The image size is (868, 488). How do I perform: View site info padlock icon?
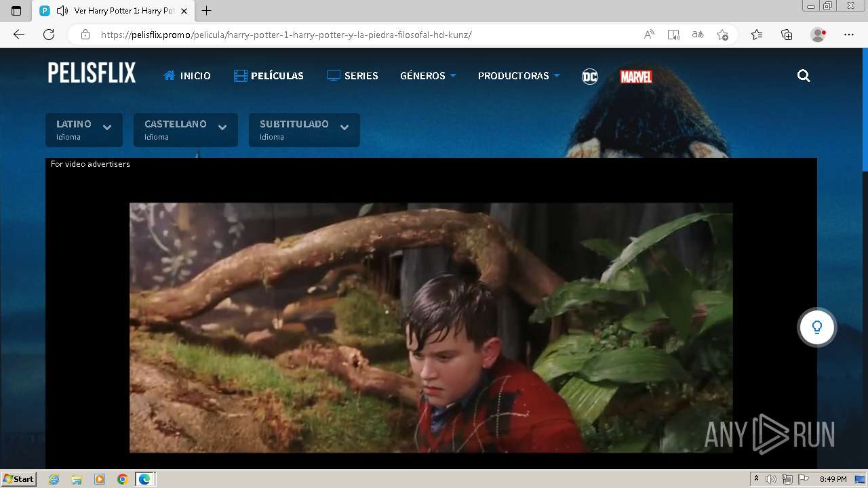tap(85, 35)
